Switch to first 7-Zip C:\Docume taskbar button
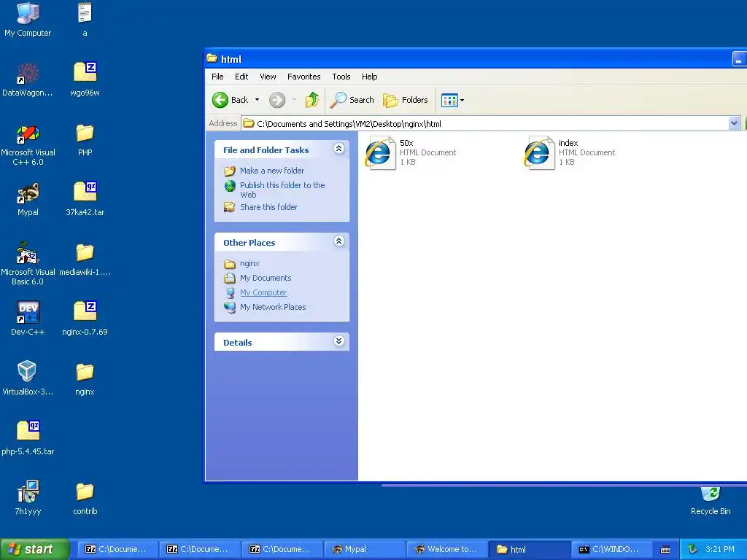The image size is (747, 560). click(x=117, y=549)
